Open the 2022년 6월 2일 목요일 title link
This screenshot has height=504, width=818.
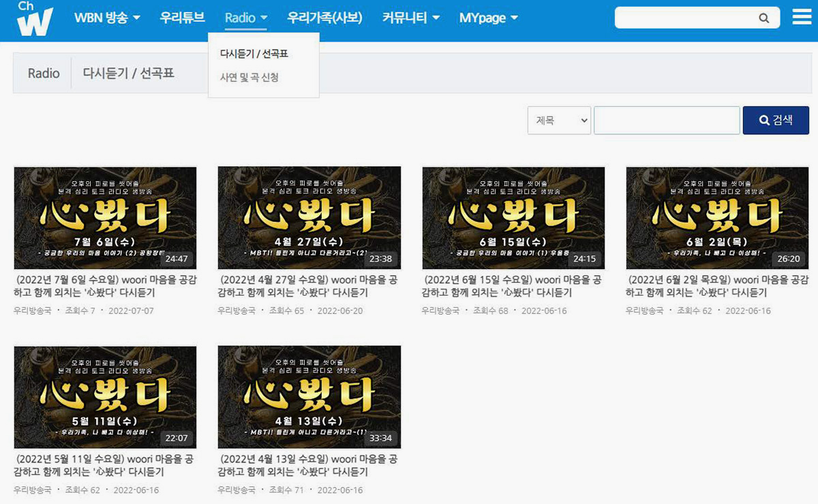click(x=716, y=286)
